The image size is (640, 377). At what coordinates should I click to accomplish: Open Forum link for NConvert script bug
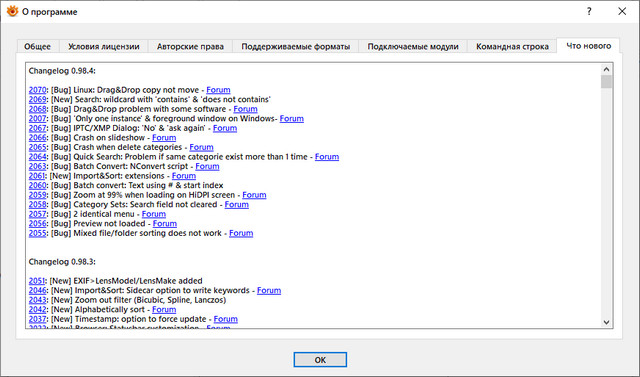click(207, 166)
